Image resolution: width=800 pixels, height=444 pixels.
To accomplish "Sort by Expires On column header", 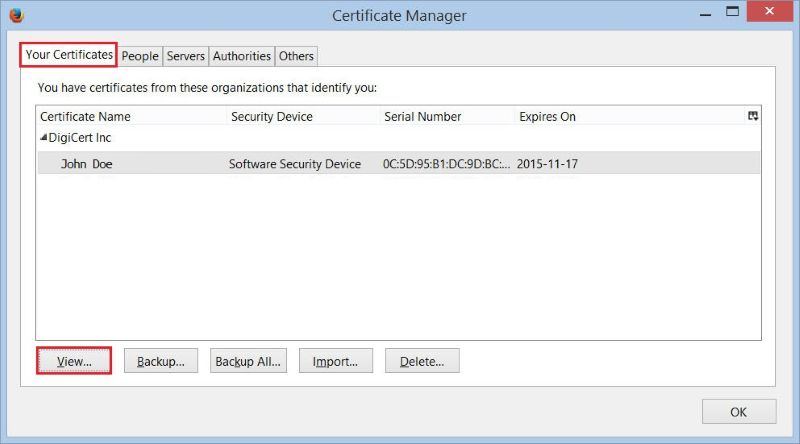I will 630,116.
